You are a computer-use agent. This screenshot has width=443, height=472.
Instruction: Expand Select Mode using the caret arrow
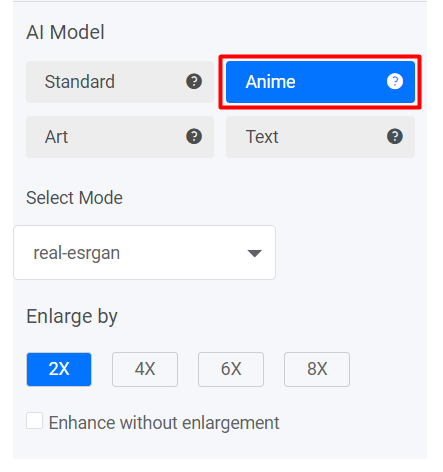(x=254, y=253)
